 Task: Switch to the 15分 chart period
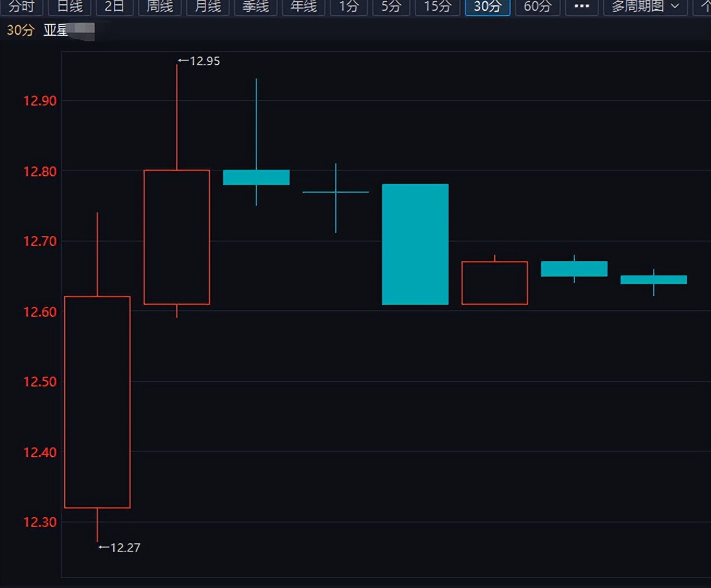pos(438,7)
